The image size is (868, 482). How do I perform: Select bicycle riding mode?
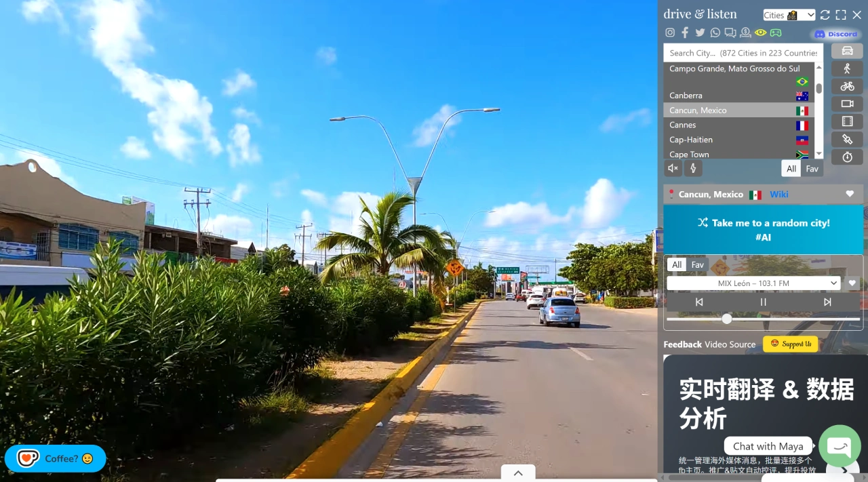847,86
